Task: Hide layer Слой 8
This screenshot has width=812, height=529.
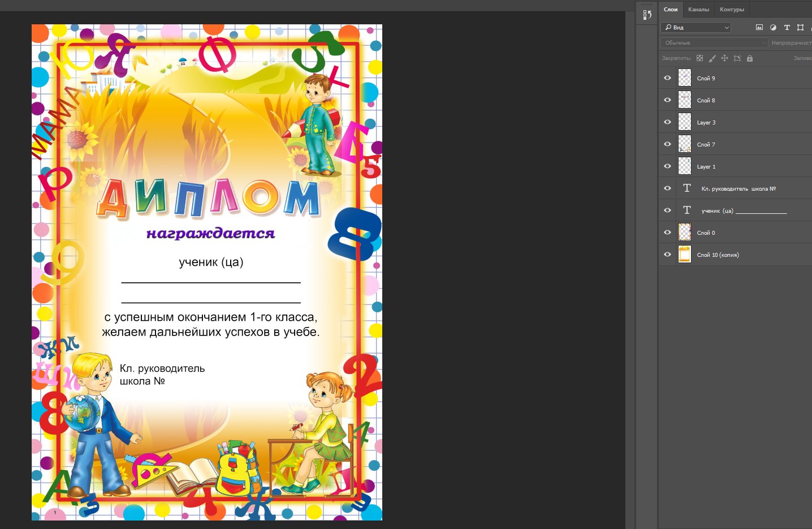Action: pos(667,100)
